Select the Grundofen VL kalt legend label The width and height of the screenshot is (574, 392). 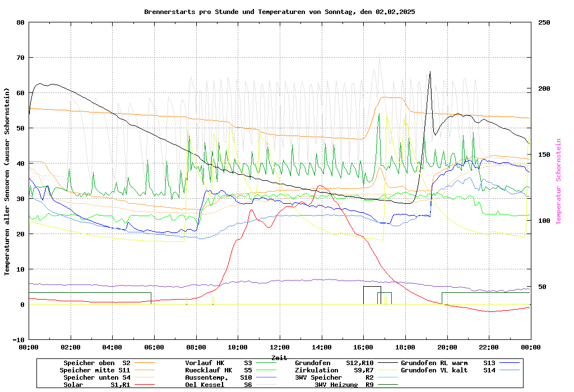click(434, 370)
